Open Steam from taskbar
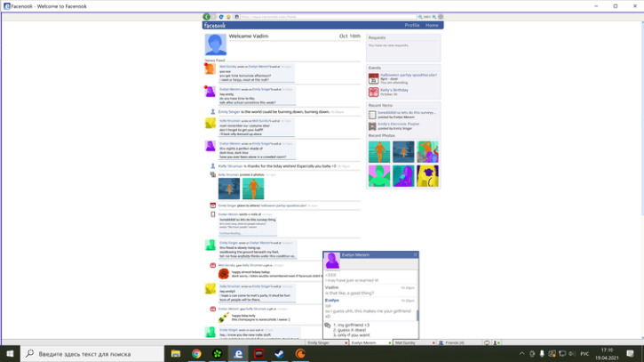Image resolution: width=644 pixels, height=362 pixels. click(x=279, y=354)
